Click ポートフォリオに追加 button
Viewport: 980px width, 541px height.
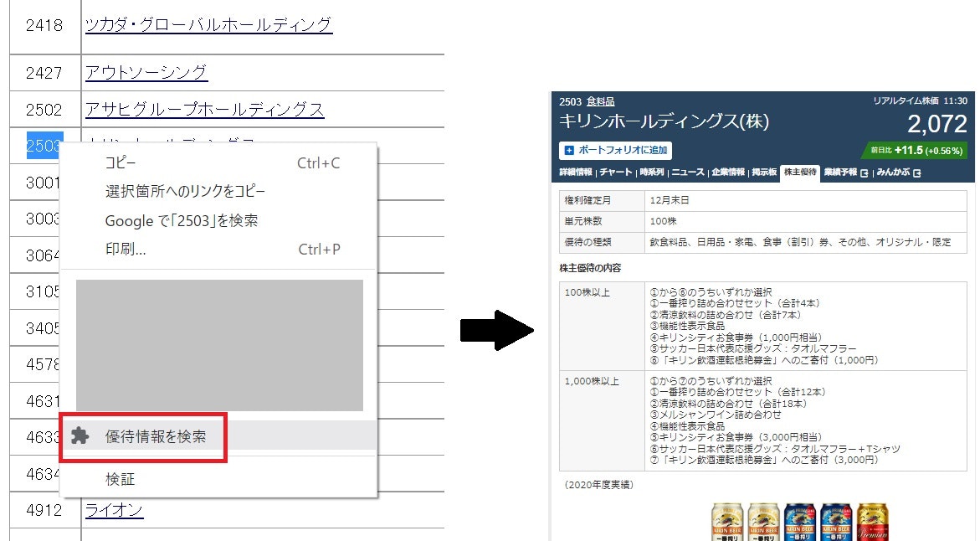pos(616,150)
